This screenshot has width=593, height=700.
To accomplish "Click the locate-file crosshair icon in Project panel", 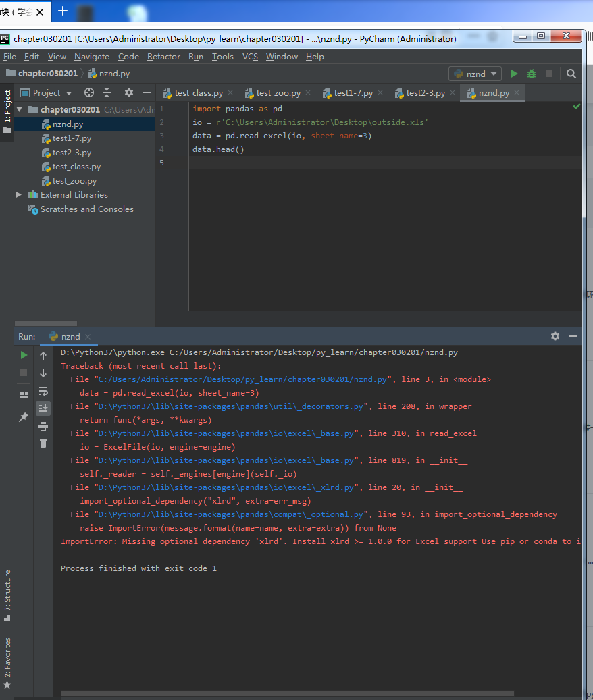I will click(89, 92).
